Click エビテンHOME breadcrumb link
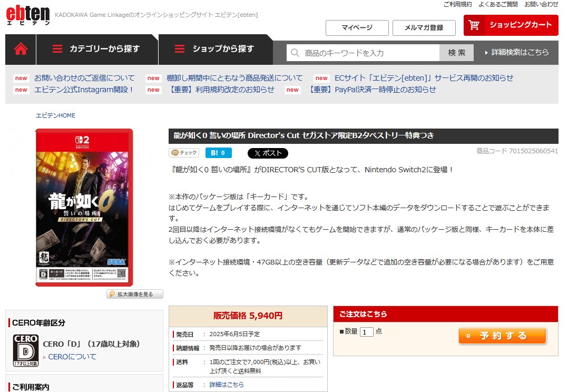This screenshot has width=568, height=392. [55, 115]
